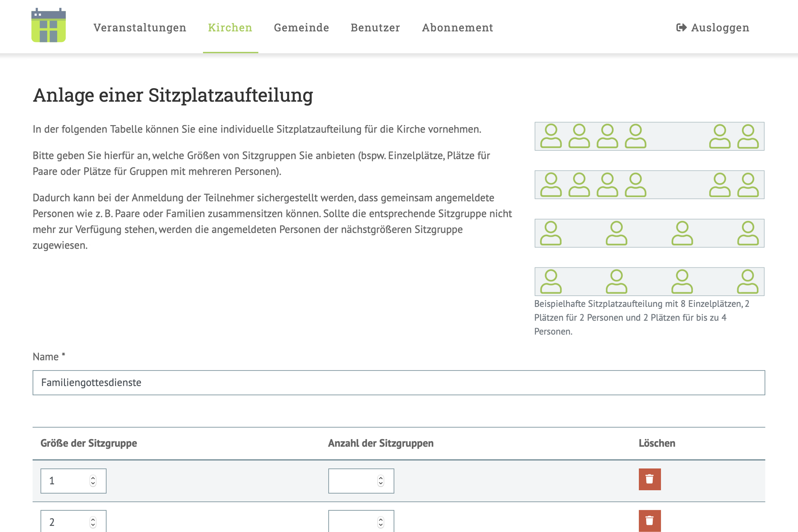798x532 pixels.
Task: Go to the Gemeinde page
Action: (302, 27)
